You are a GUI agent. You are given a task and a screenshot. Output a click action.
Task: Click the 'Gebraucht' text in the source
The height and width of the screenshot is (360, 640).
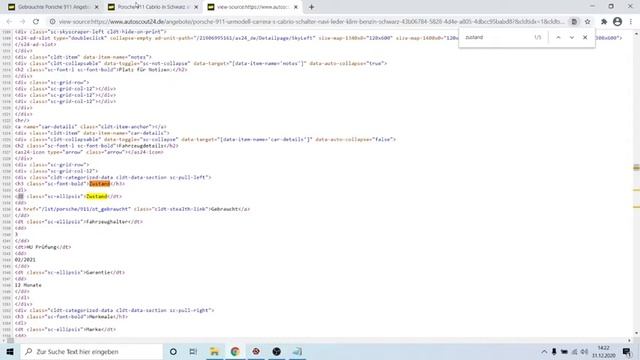tap(224, 209)
